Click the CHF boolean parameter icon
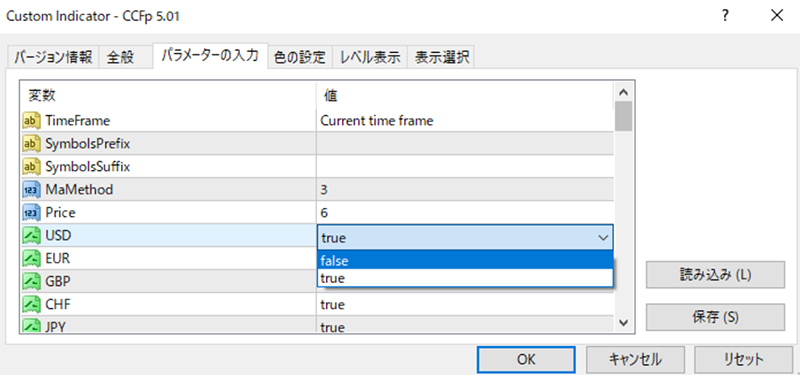Viewport: 800px width, 375px height. [31, 305]
